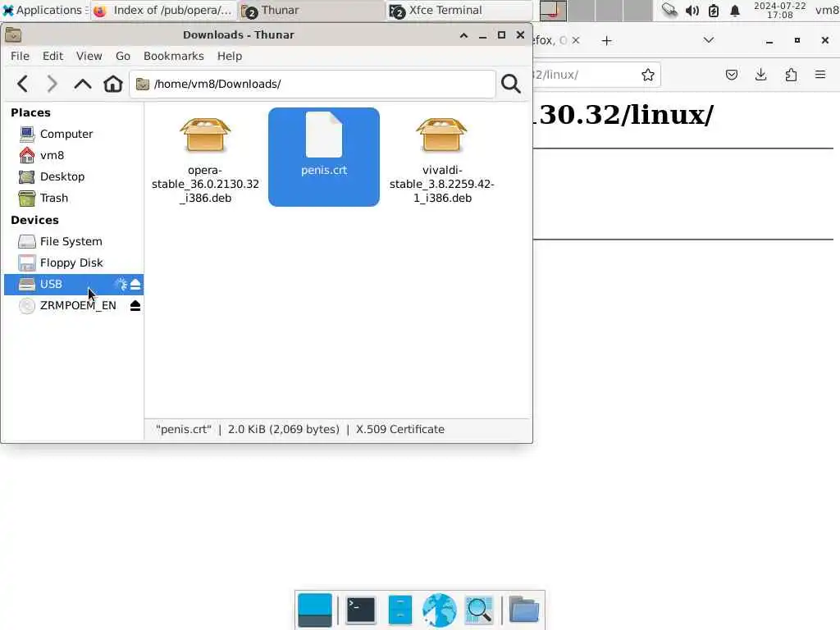Open parent folder with up arrow
840x630 pixels.
[x=83, y=84]
